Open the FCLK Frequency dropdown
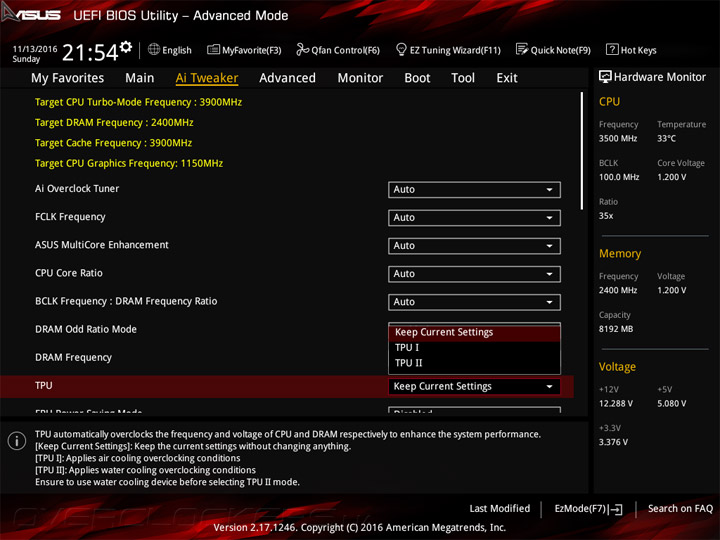The height and width of the screenshot is (540, 720). [474, 218]
